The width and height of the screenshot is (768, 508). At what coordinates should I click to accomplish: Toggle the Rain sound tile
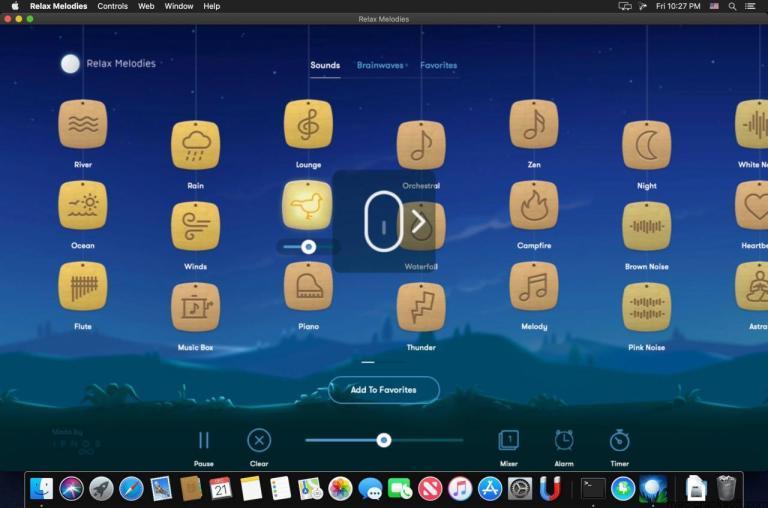point(195,145)
